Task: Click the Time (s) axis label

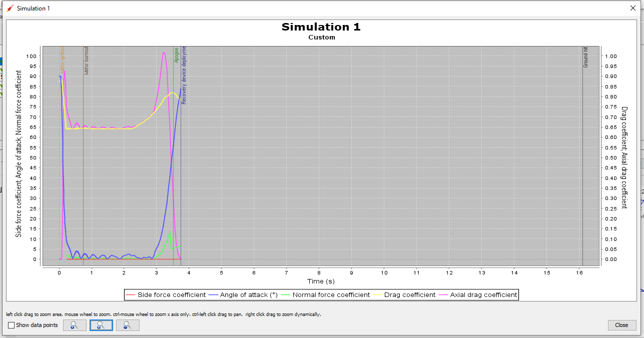Action: (321, 281)
